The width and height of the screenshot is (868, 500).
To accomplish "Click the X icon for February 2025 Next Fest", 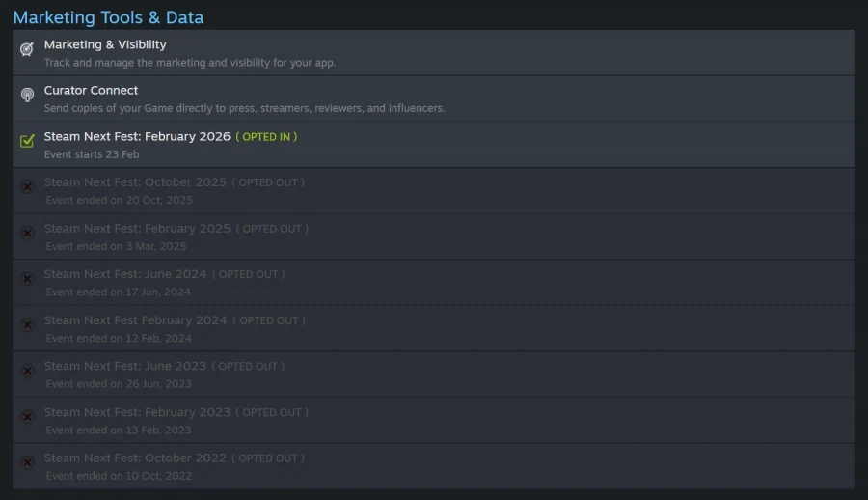I will (27, 233).
